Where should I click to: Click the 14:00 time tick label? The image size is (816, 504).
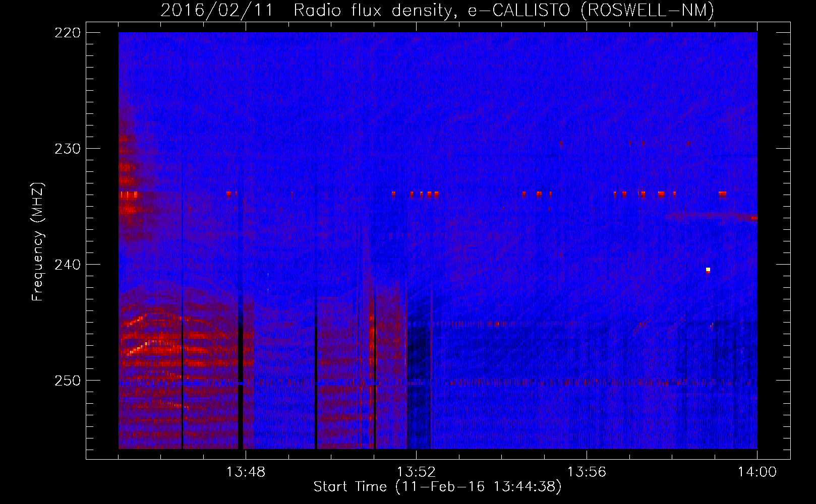757,472
